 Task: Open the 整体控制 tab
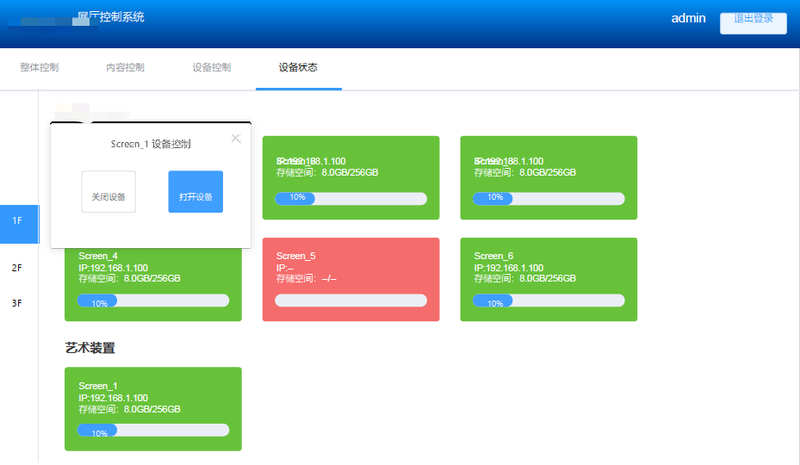(x=39, y=67)
